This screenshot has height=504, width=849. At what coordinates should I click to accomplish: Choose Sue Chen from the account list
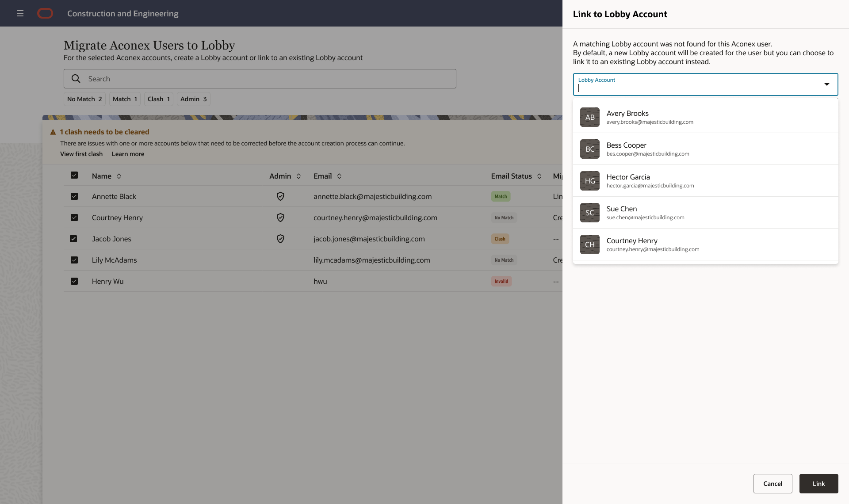click(x=621, y=209)
